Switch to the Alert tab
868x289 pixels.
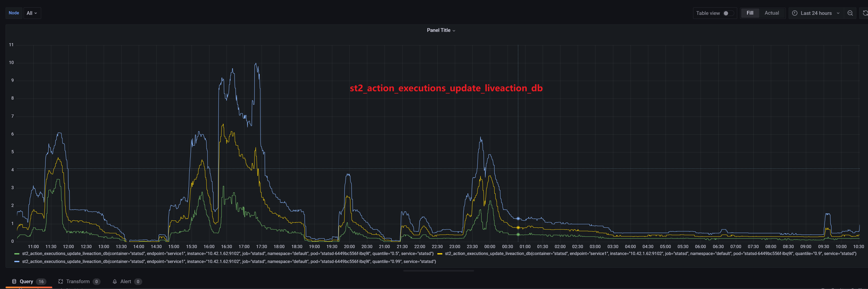[126, 282]
